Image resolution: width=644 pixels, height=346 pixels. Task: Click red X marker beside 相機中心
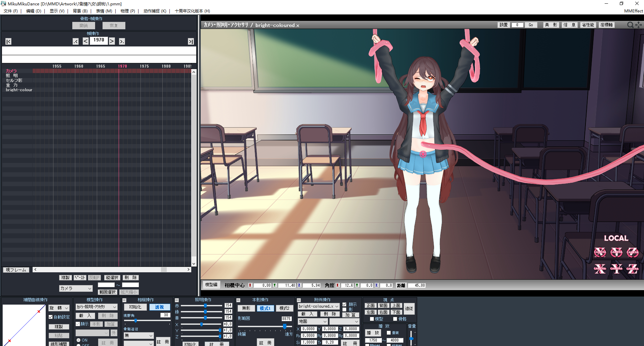tap(250, 285)
